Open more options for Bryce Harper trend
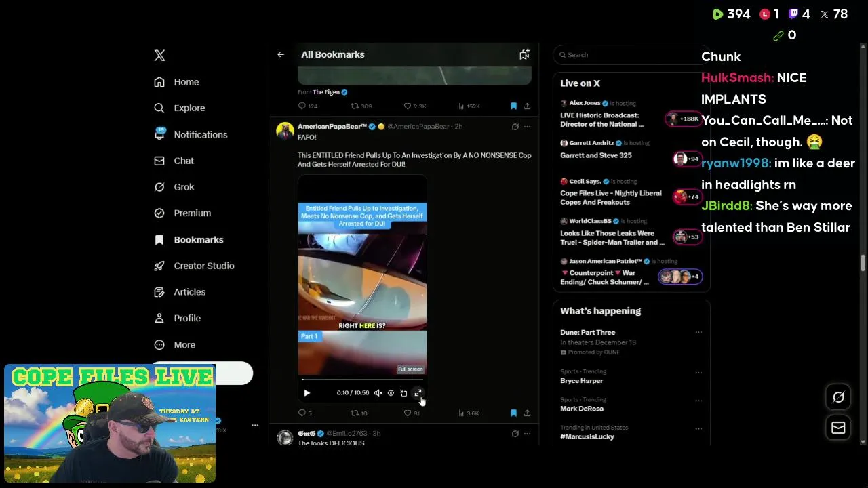 click(698, 372)
